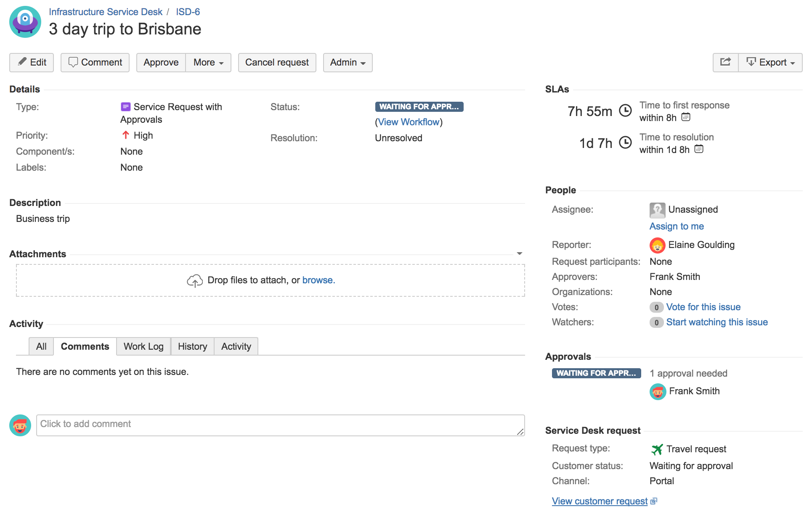Image resolution: width=812 pixels, height=517 pixels.
Task: Switch to the History tab
Action: point(192,346)
